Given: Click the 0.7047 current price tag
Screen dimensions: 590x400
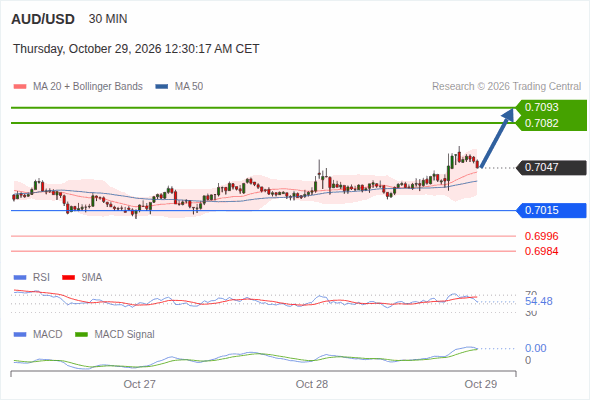Looking at the screenshot, I should pos(551,167).
